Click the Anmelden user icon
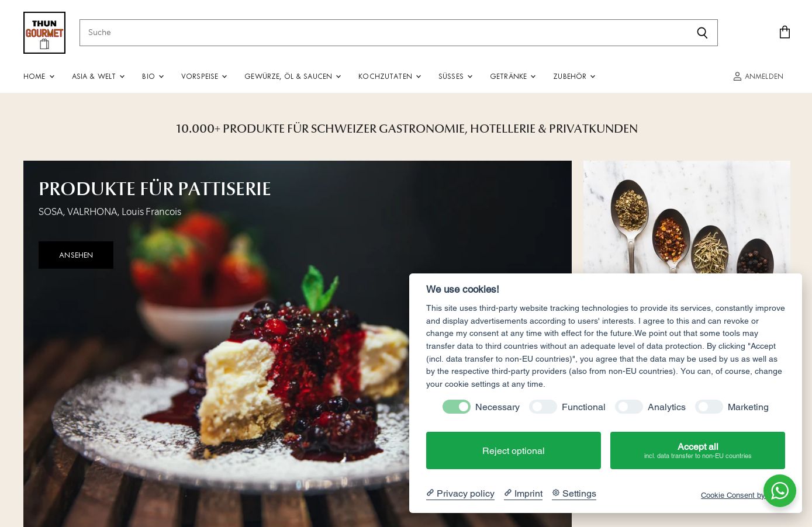 [x=737, y=77]
